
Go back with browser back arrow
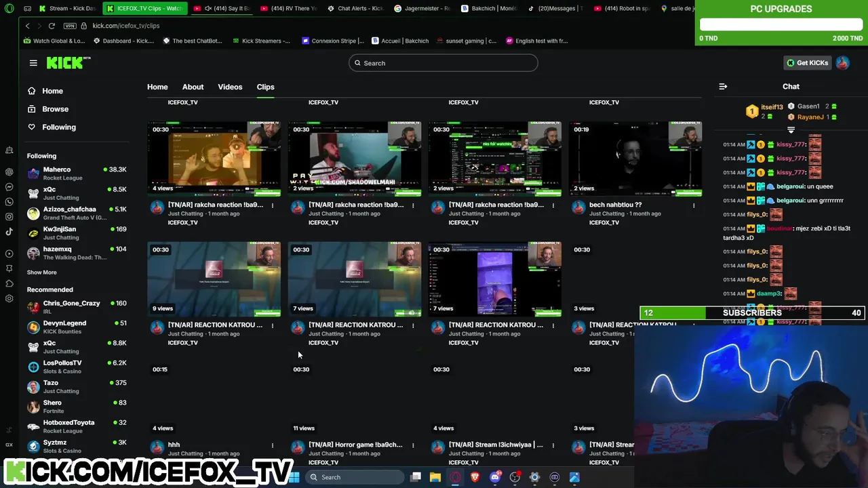click(27, 26)
